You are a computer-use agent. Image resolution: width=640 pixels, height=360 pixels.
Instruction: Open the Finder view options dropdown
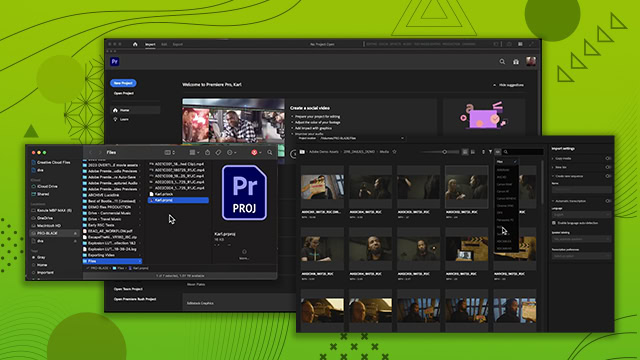pos(169,152)
